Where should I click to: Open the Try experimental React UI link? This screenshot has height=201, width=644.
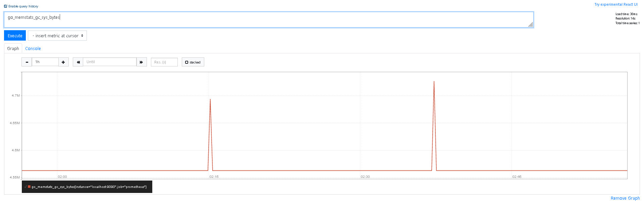pyautogui.click(x=616, y=4)
